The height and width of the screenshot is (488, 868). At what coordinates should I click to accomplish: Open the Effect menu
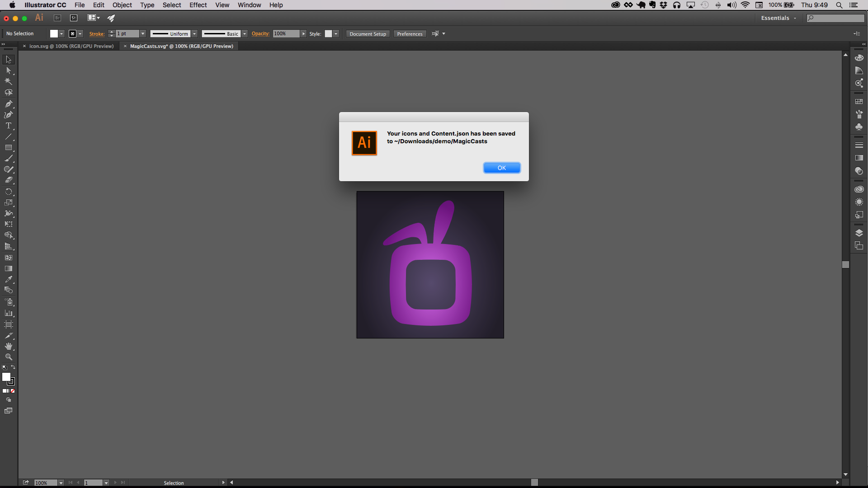pos(198,5)
